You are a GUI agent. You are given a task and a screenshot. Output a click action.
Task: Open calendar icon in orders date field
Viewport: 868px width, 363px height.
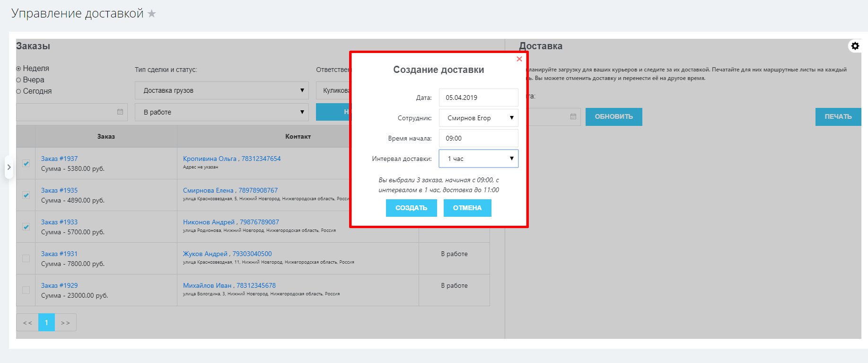point(120,112)
